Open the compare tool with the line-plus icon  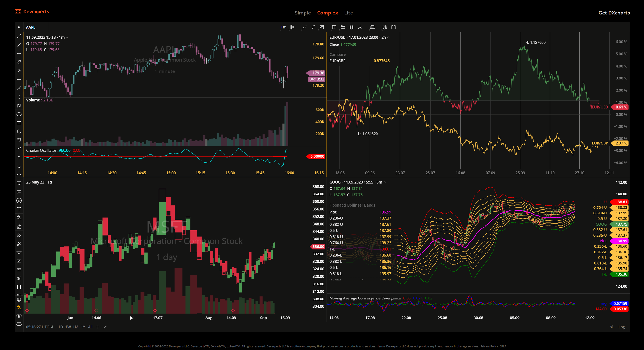pos(305,27)
